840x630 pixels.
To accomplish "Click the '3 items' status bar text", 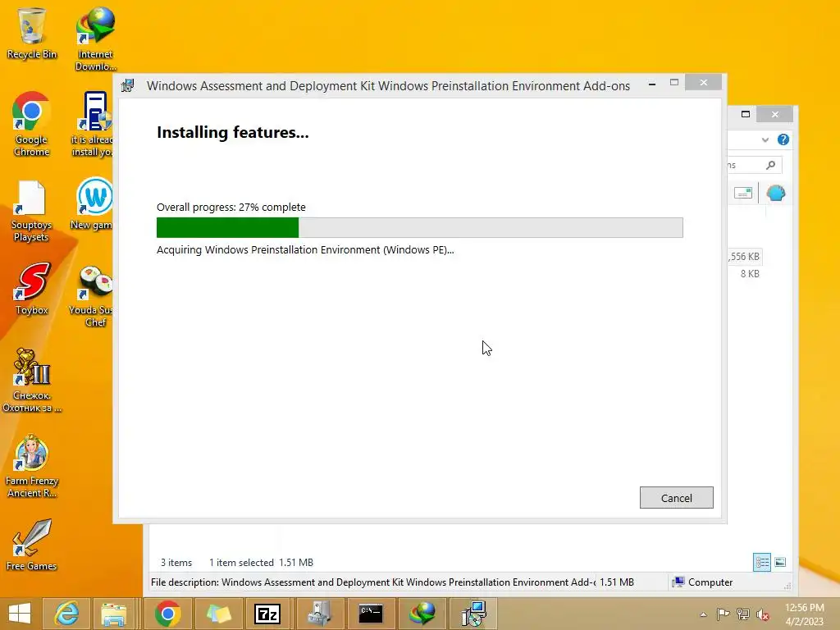I will 176,563.
